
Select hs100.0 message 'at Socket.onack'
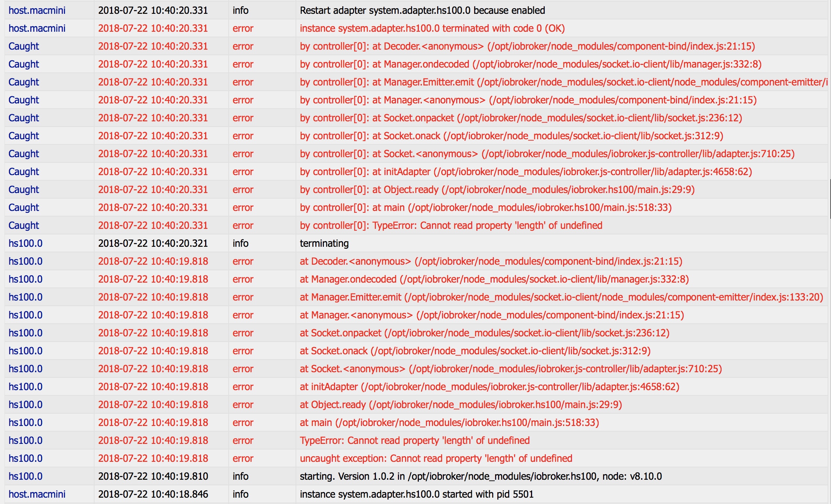(x=475, y=351)
